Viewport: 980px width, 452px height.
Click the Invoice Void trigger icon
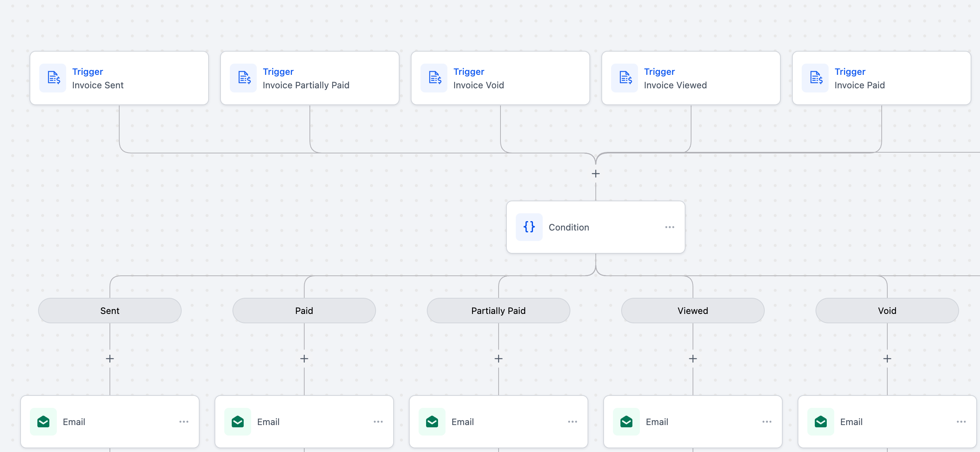tap(434, 78)
